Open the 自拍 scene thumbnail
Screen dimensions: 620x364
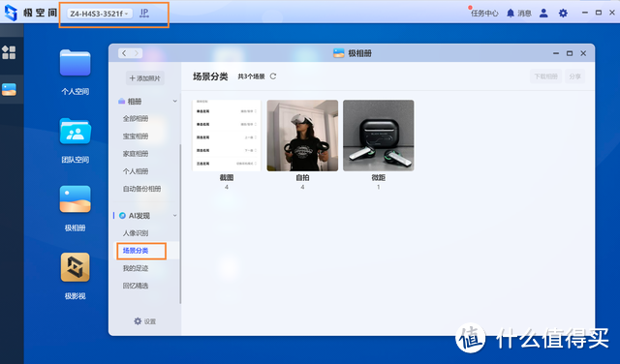pyautogui.click(x=302, y=136)
